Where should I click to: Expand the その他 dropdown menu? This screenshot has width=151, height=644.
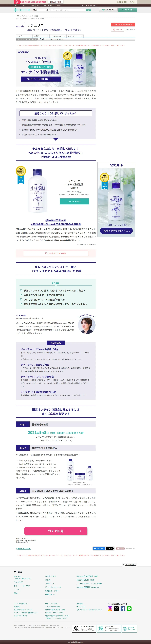point(58,5)
